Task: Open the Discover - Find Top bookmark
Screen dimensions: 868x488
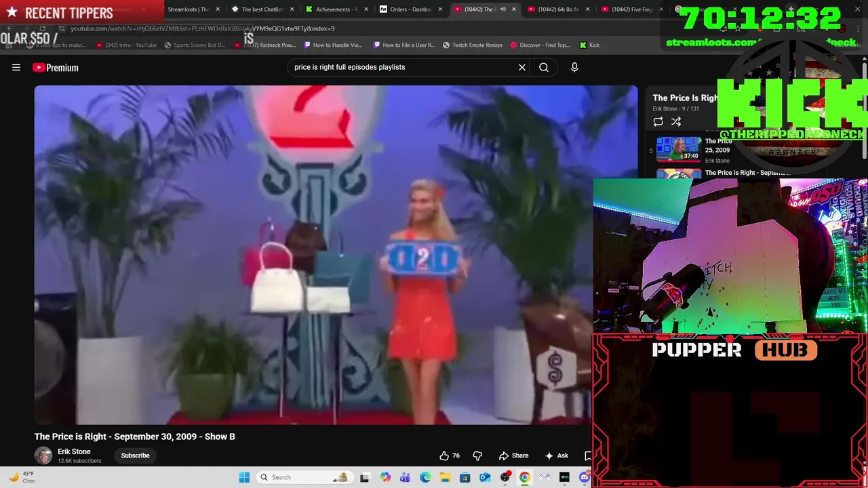Action: point(540,45)
